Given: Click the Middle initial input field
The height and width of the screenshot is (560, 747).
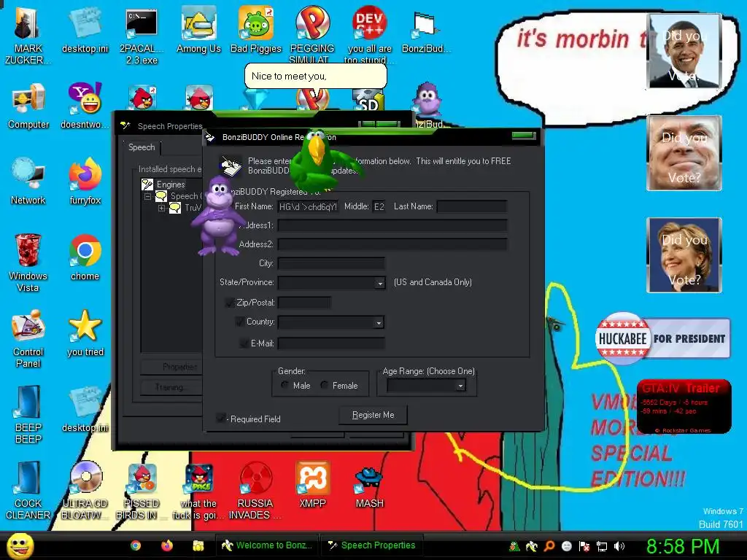Looking at the screenshot, I should (x=379, y=206).
